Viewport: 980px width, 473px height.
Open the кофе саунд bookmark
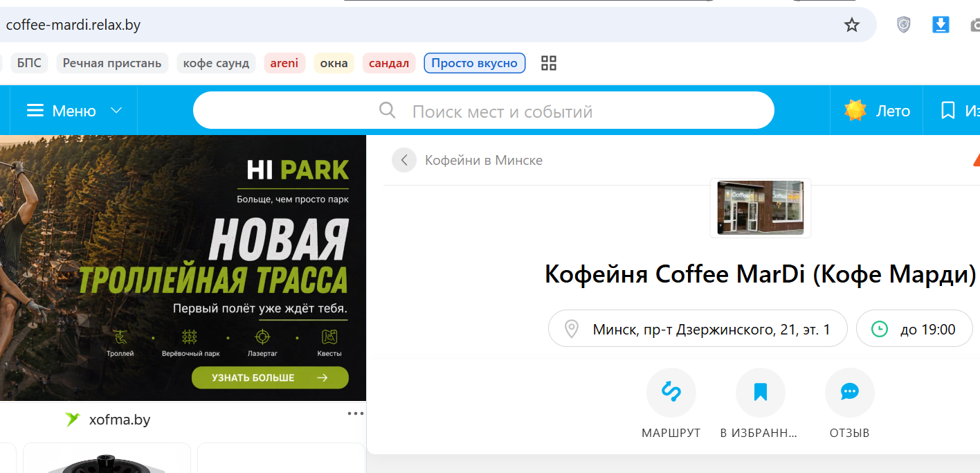(x=216, y=63)
